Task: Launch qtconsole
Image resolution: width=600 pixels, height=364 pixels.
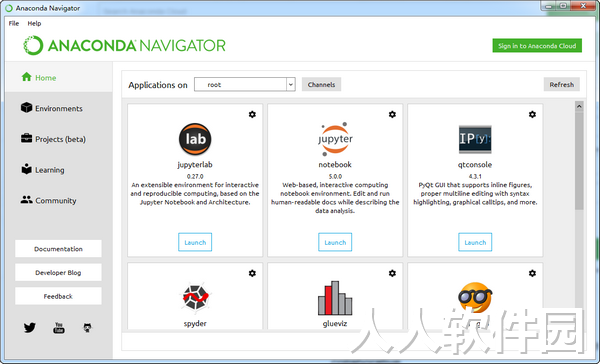Action: tap(475, 242)
